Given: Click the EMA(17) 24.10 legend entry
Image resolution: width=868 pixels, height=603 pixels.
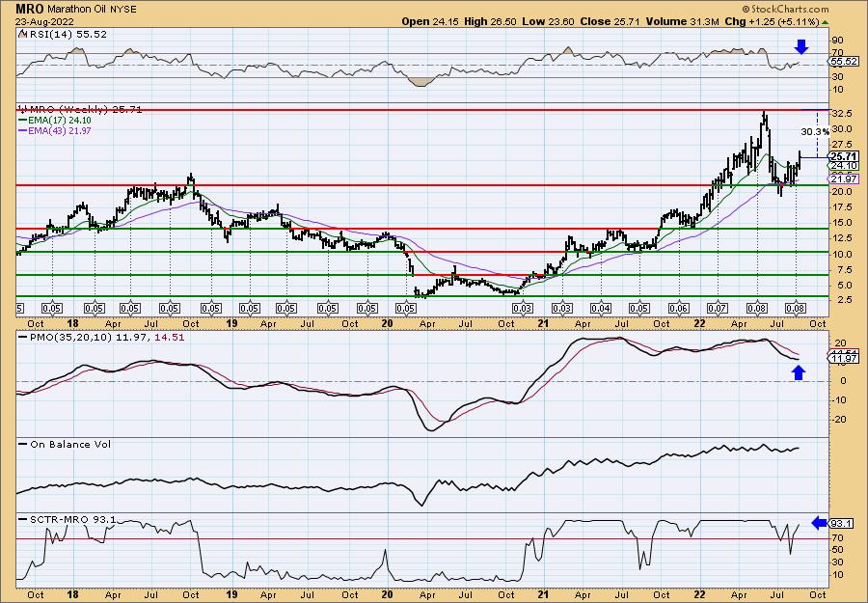Looking at the screenshot, I should 55,121.
